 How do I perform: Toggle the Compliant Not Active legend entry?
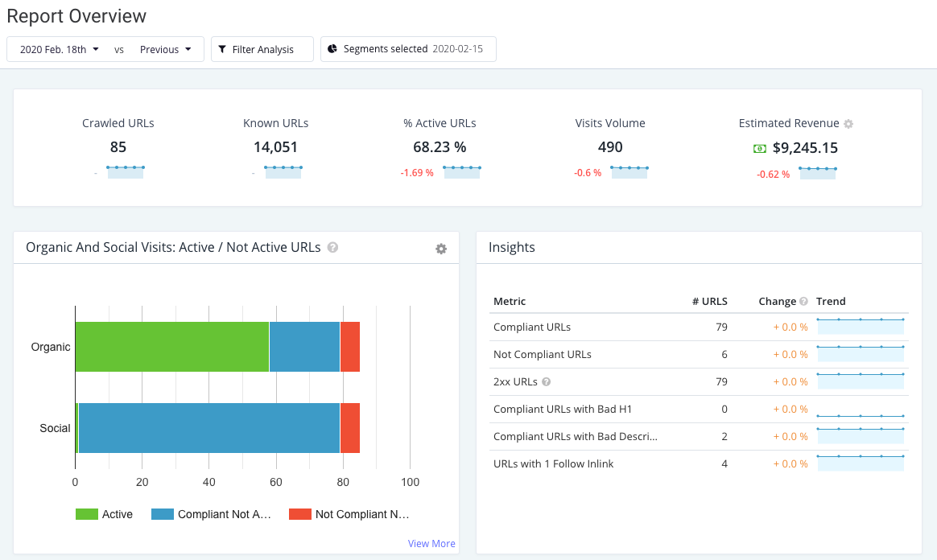tap(211, 514)
